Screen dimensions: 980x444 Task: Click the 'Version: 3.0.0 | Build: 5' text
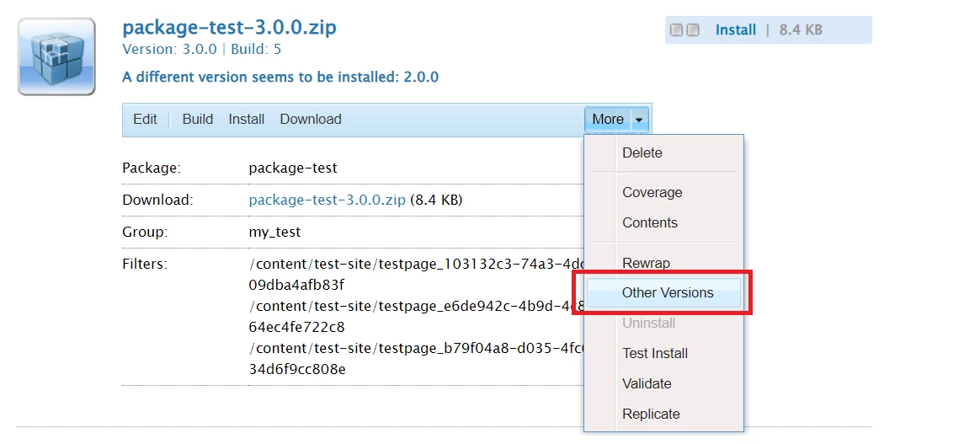coord(202,49)
